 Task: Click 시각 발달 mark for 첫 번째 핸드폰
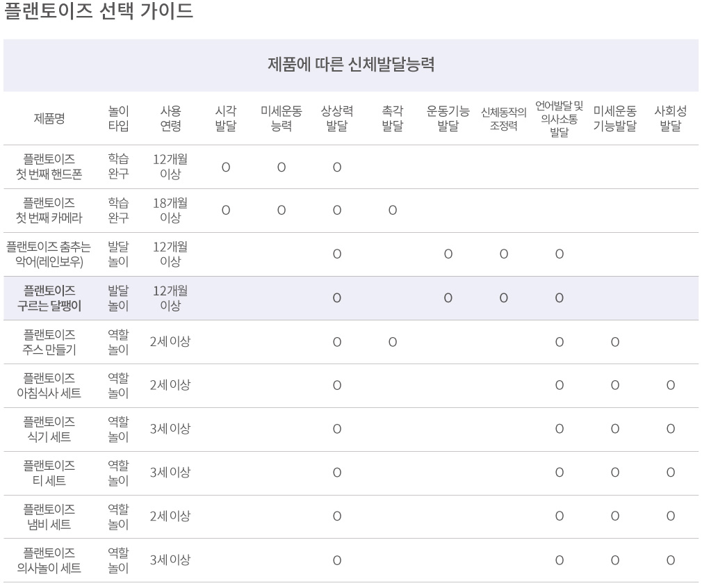tap(226, 168)
